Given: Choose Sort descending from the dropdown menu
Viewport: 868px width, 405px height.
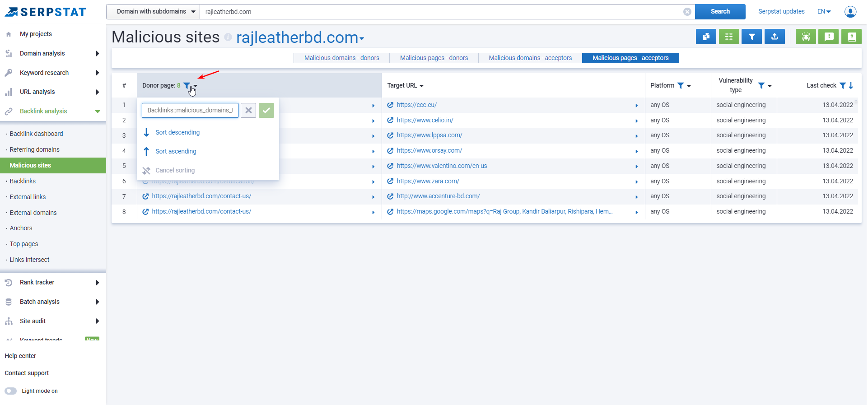Looking at the screenshot, I should (177, 132).
